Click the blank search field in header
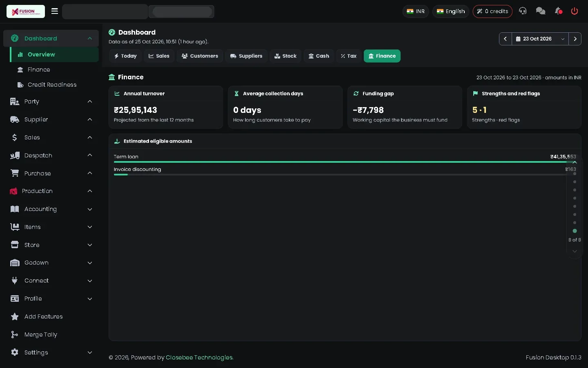Viewport: 588px width, 368px height. [105, 11]
